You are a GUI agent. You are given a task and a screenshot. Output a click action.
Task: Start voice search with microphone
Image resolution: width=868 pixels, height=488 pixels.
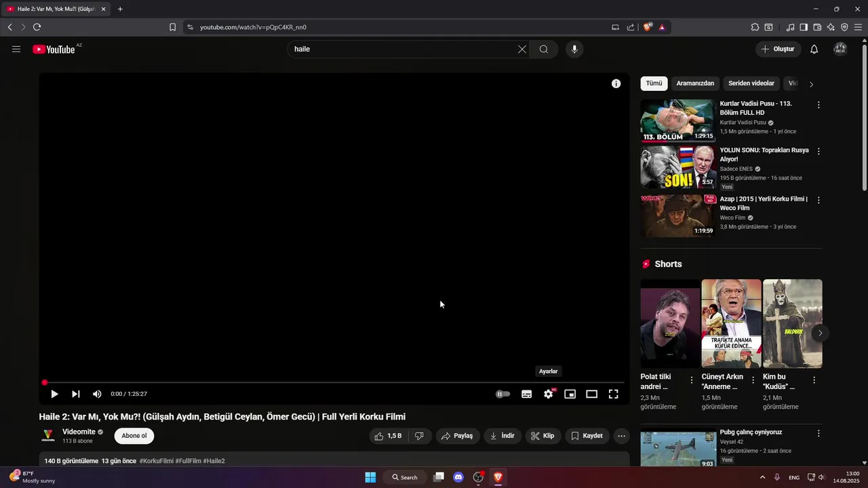[574, 49]
